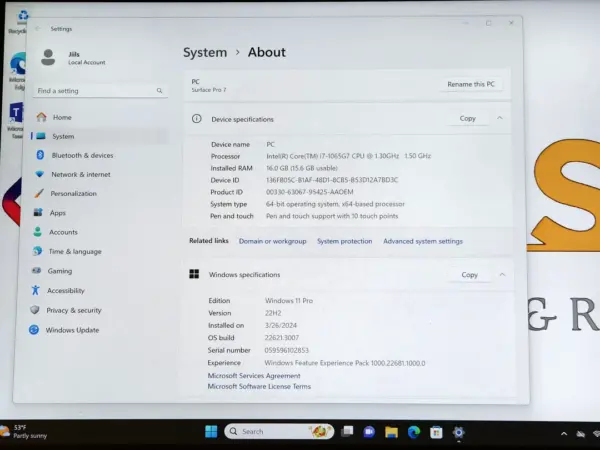Click the Accounts person icon

38,232
